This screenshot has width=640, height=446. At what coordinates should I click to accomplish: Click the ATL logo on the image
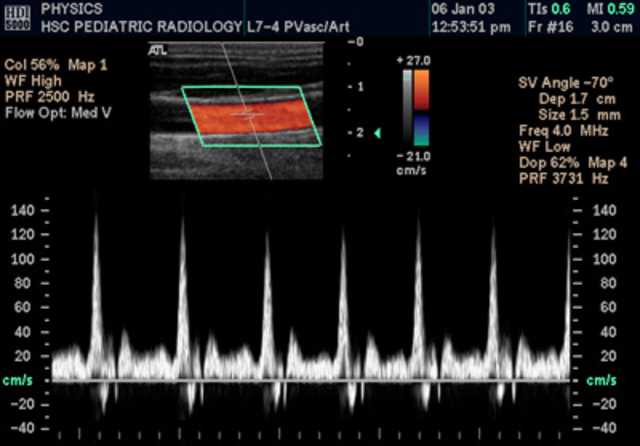(157, 48)
